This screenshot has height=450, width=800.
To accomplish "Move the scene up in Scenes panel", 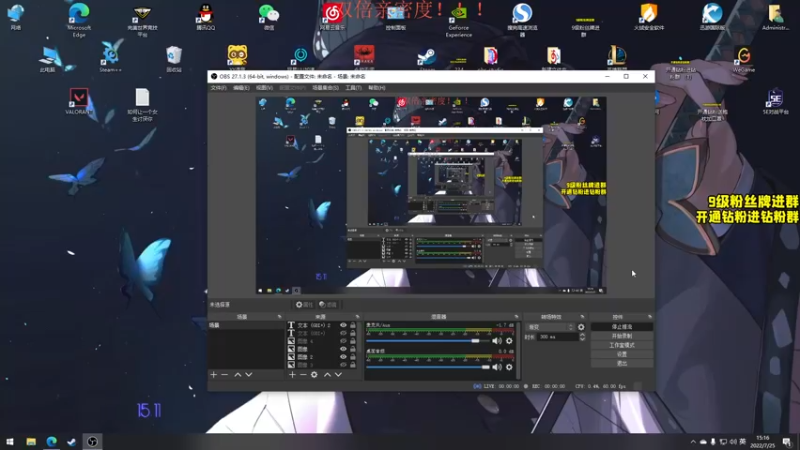I will [238, 374].
